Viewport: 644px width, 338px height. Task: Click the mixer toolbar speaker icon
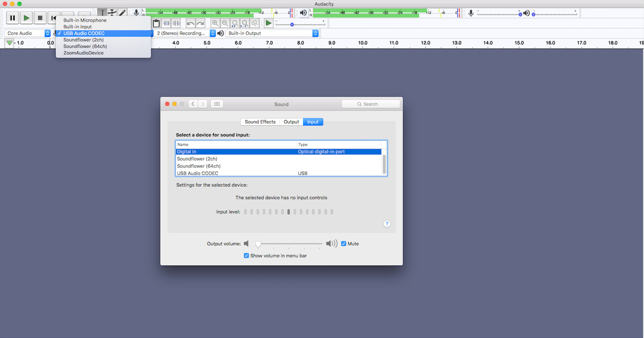pyautogui.click(x=527, y=14)
